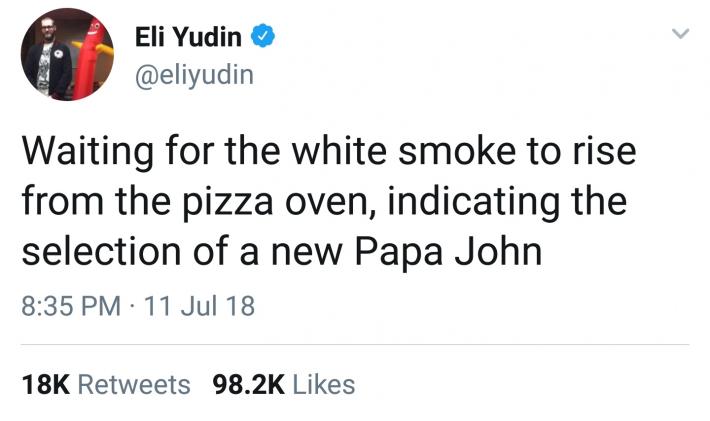Open the @eliyudin handle link

coord(193,75)
